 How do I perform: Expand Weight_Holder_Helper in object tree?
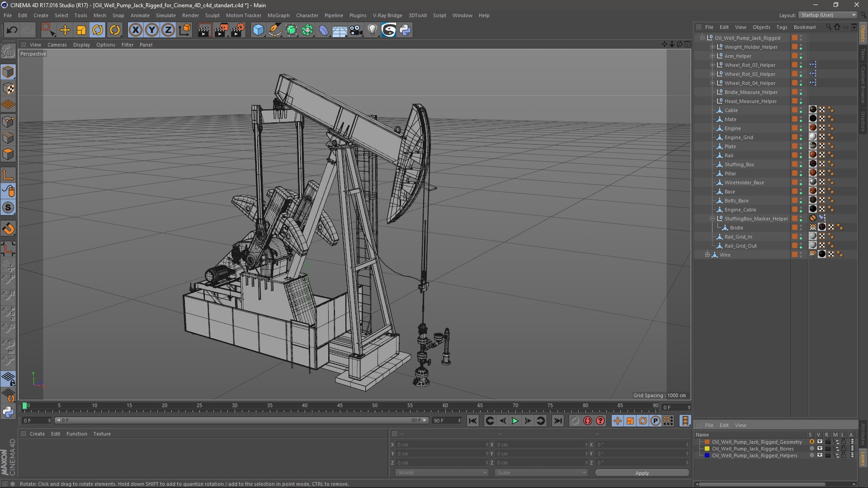tap(712, 47)
